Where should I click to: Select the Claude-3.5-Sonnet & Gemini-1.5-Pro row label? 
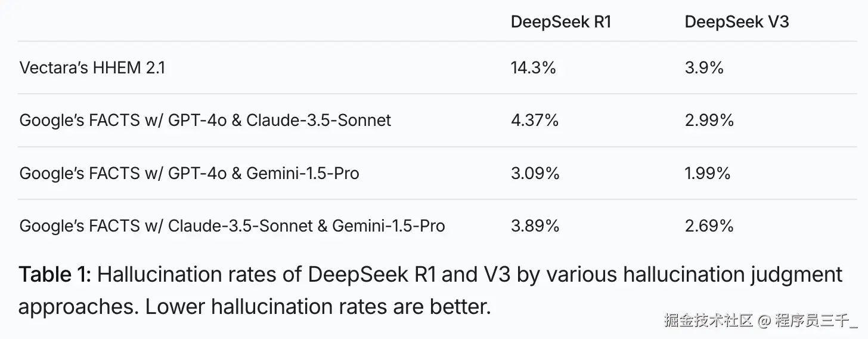coord(232,226)
